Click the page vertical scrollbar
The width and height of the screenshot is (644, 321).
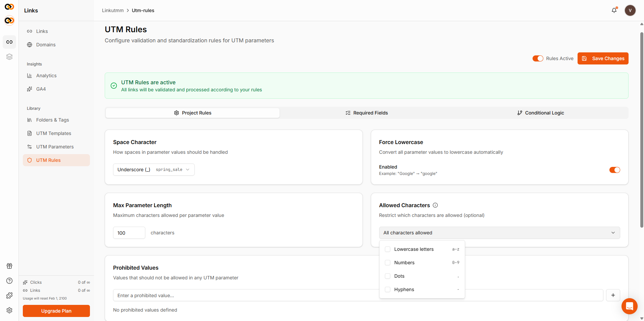[642, 130]
